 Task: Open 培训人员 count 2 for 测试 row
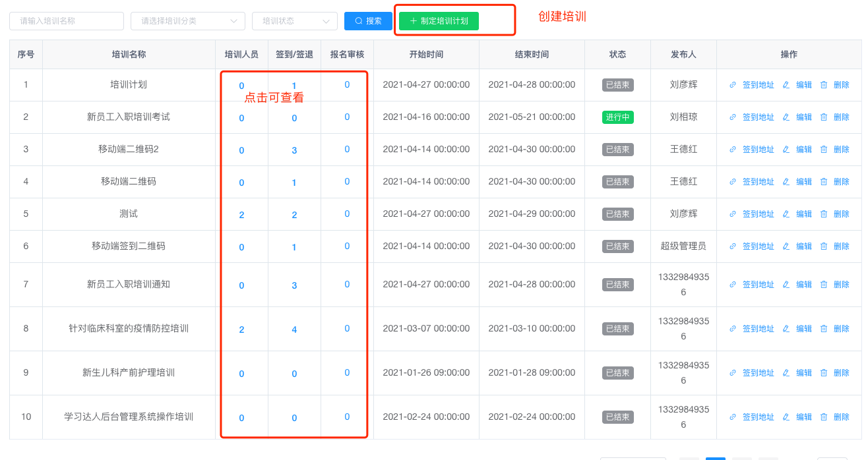tap(241, 215)
